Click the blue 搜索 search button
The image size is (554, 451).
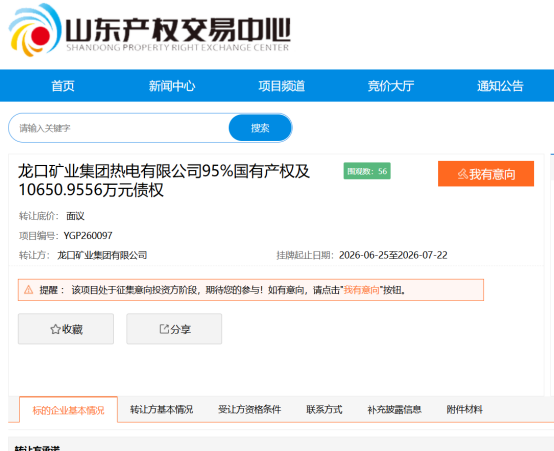[260, 128]
